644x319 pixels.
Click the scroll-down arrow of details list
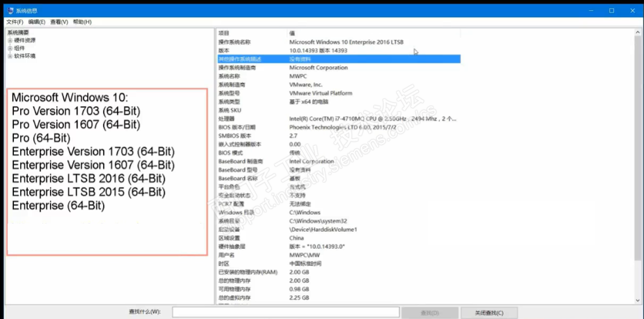point(637,301)
